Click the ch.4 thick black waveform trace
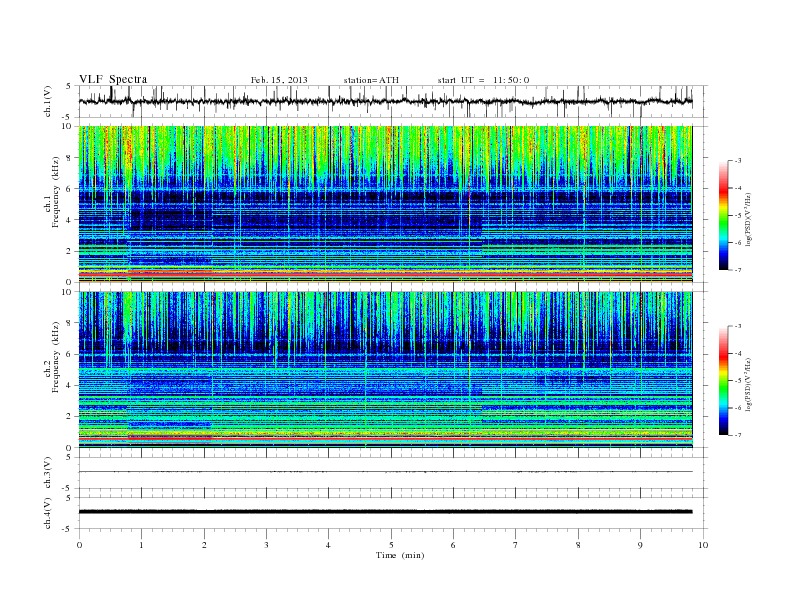Viewport: 792px width, 612px height. click(x=386, y=512)
